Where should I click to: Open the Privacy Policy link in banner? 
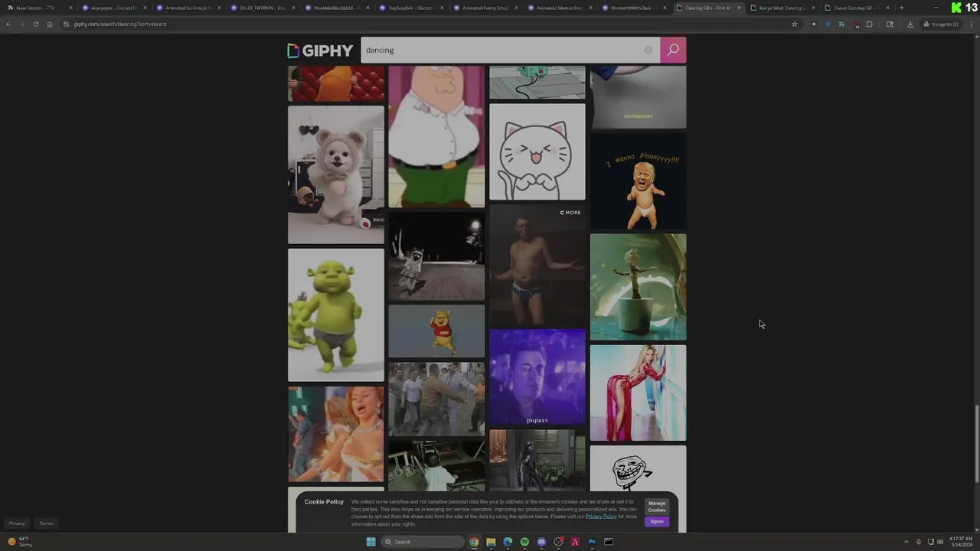pos(601,517)
